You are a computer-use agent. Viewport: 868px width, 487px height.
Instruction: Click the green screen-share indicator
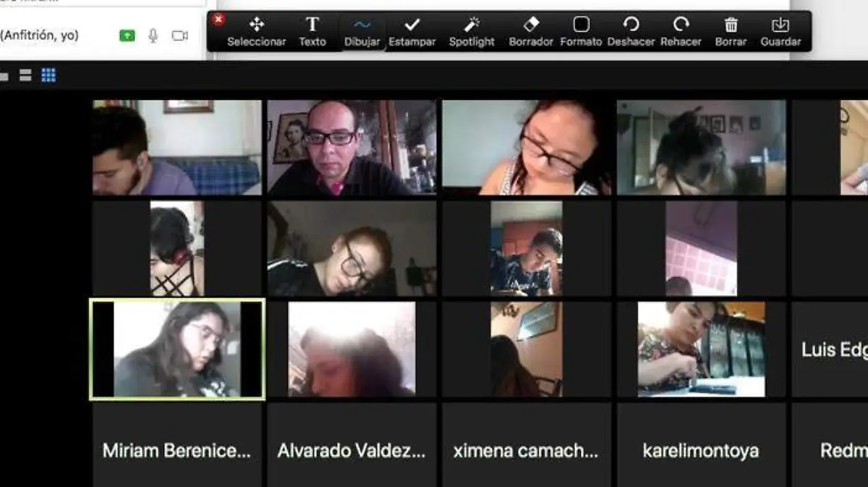click(x=127, y=35)
